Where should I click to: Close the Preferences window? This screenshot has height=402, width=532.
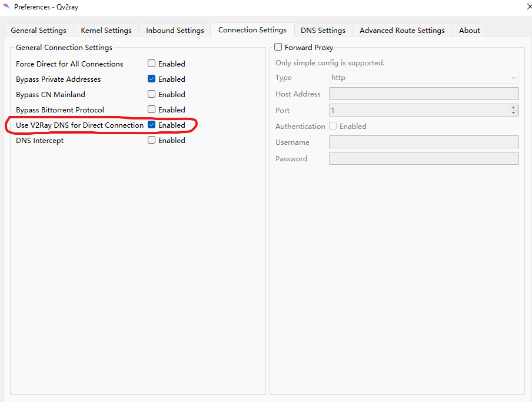coord(528,6)
